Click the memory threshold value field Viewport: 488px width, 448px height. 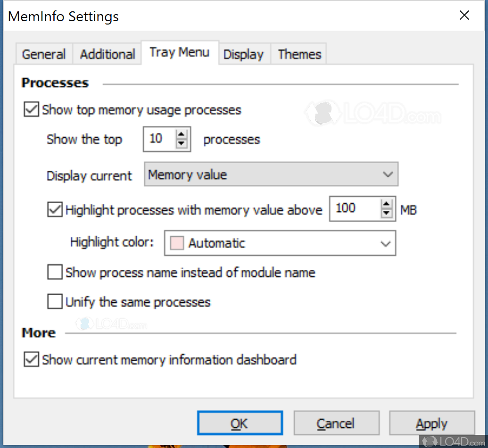pos(355,208)
